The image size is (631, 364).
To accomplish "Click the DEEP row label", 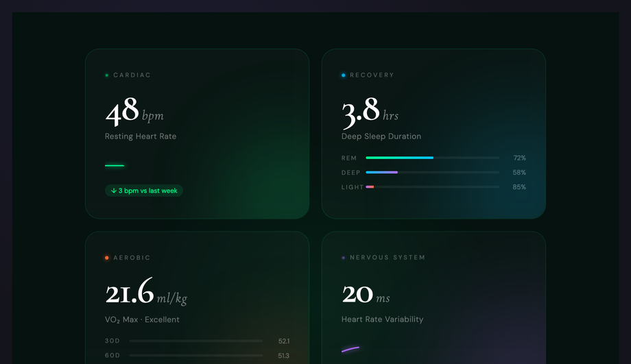I will tap(351, 173).
